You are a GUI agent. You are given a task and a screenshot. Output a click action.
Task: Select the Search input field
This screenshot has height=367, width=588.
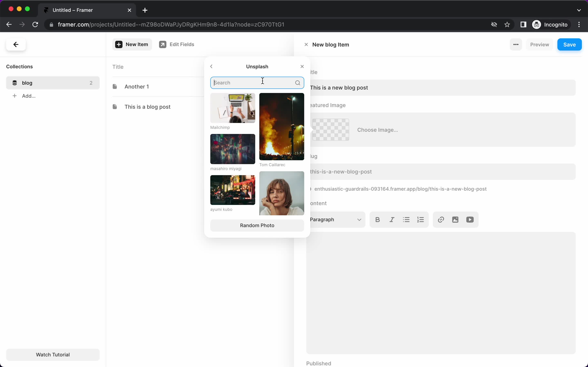257,82
